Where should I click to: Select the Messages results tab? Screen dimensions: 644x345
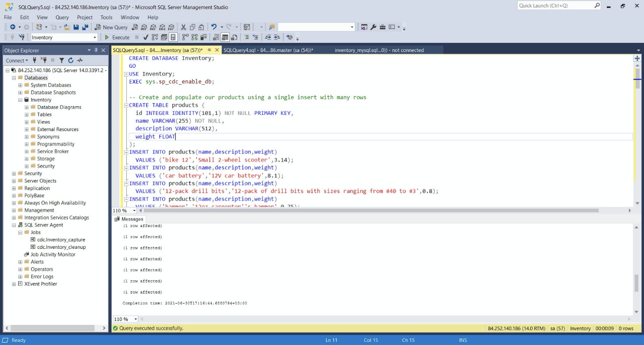(x=129, y=219)
